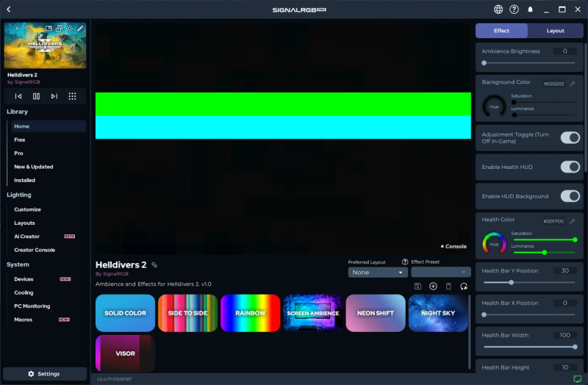588x385 pixels.
Task: Go to Customize under Lighting
Action: click(27, 209)
